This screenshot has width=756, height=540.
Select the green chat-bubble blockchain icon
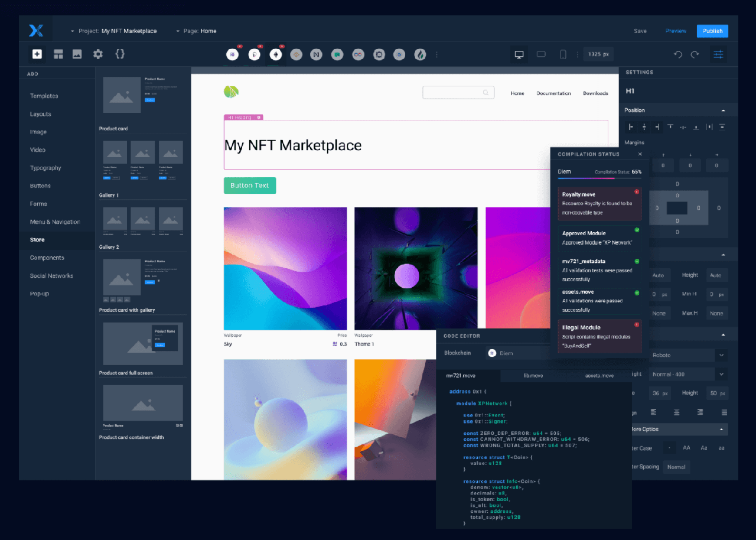(x=337, y=54)
